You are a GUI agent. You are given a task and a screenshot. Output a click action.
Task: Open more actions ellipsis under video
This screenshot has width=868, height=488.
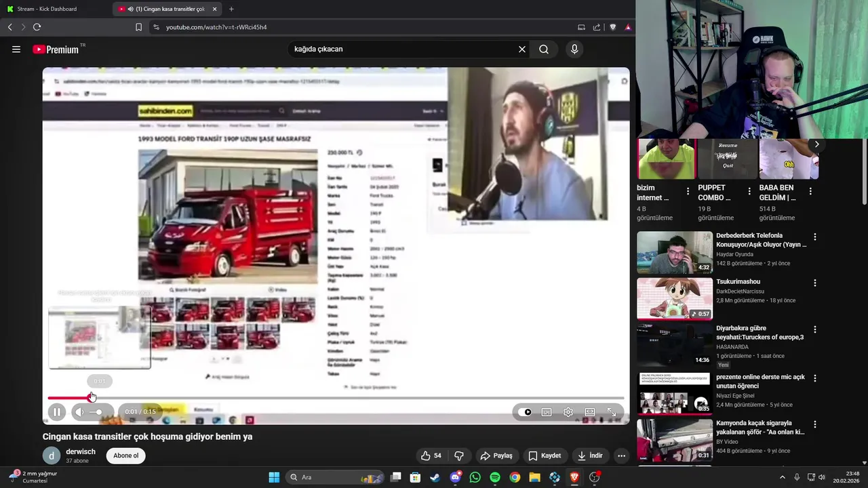tap(621, 455)
